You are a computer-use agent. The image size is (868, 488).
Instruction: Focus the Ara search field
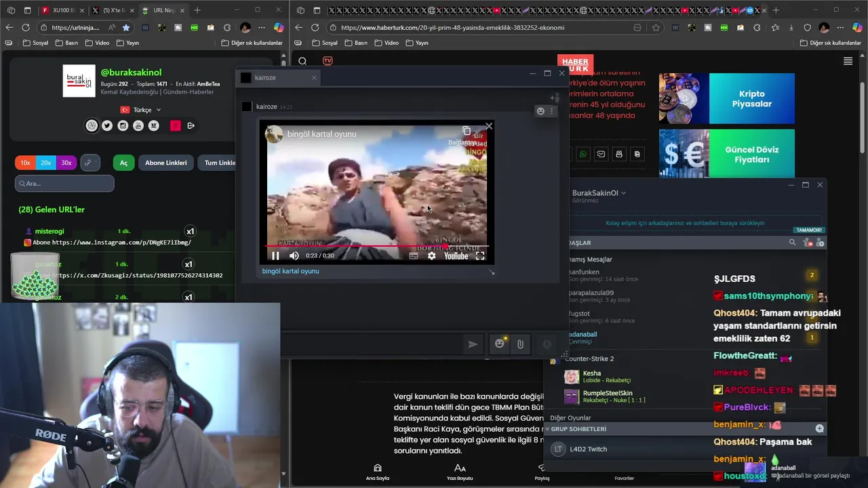click(64, 183)
